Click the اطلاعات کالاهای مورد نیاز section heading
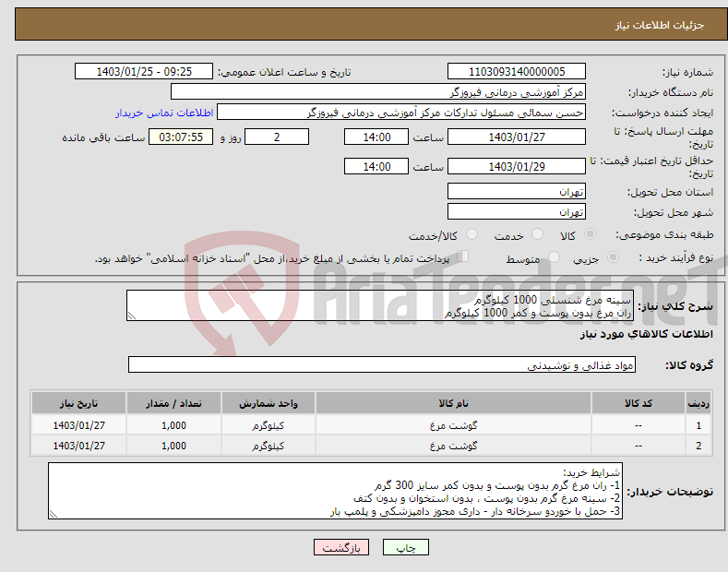 tap(646, 334)
